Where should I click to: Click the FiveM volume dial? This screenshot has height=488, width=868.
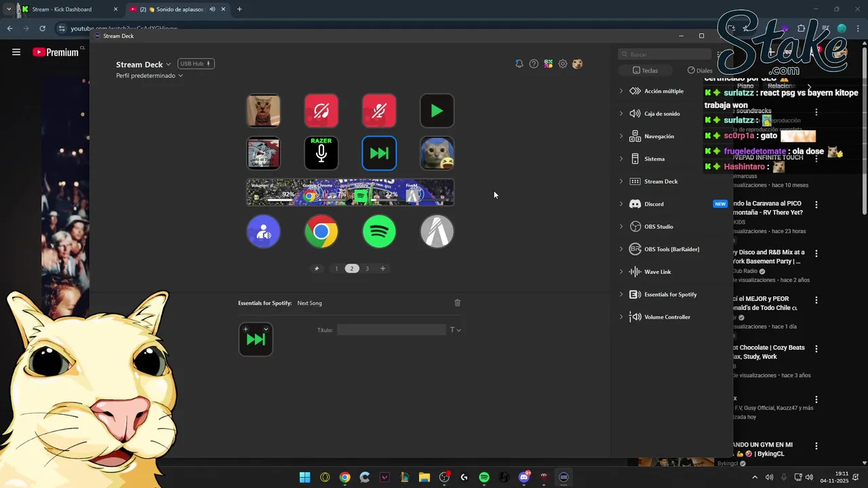point(428,192)
